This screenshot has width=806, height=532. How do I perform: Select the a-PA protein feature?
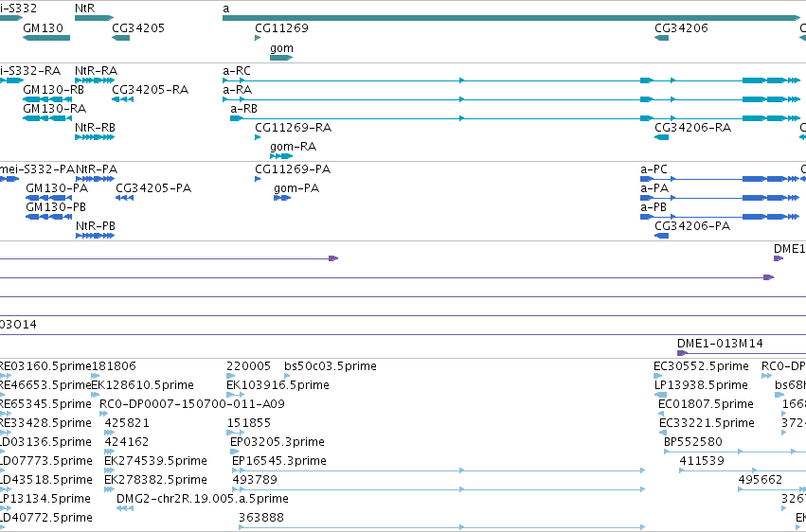click(720, 198)
